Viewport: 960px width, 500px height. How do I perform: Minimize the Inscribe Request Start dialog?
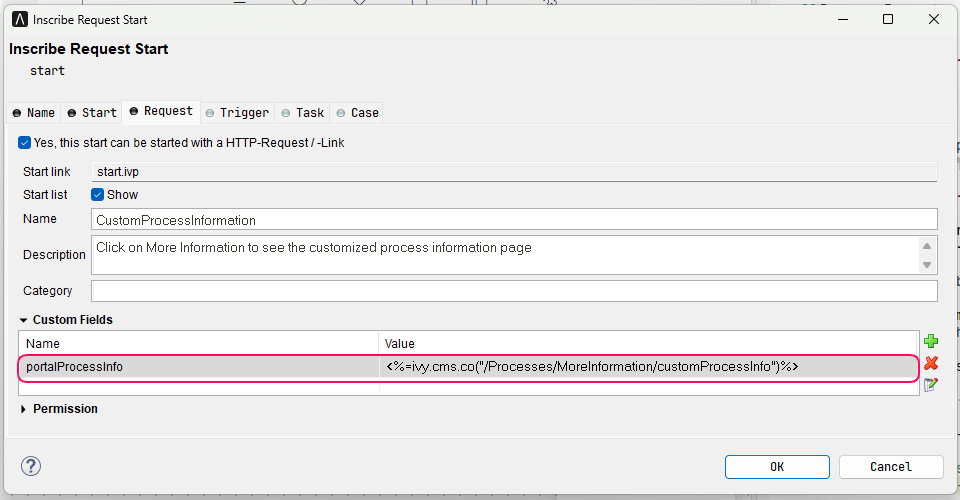[841, 19]
